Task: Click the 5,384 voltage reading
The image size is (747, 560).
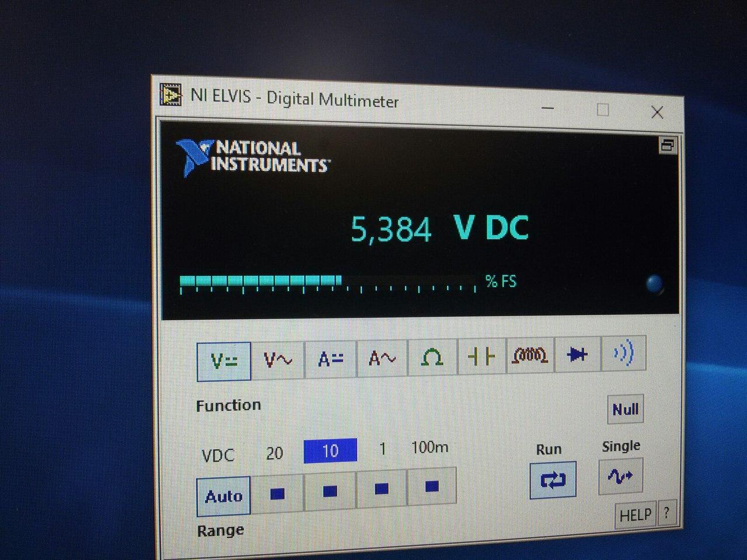Action: [x=390, y=229]
